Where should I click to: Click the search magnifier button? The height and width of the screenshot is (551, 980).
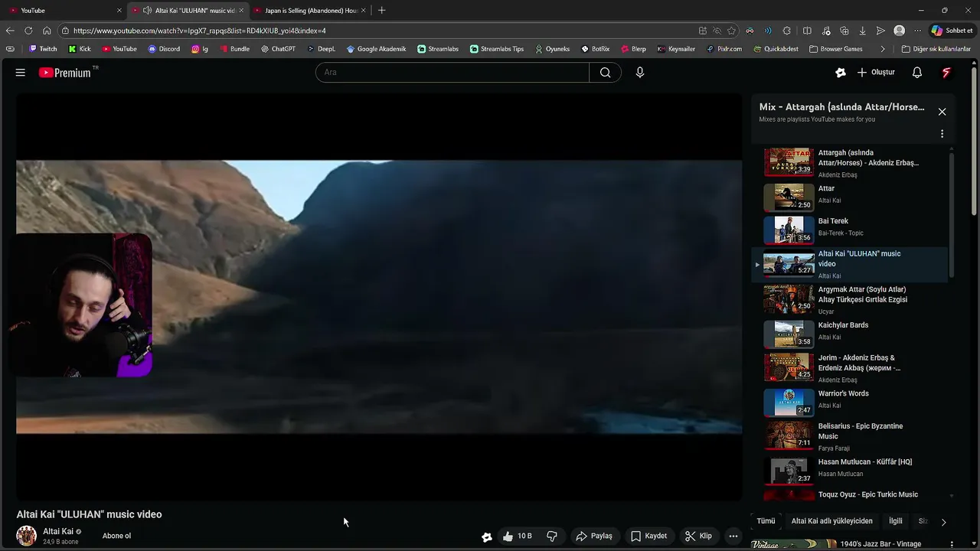(605, 73)
